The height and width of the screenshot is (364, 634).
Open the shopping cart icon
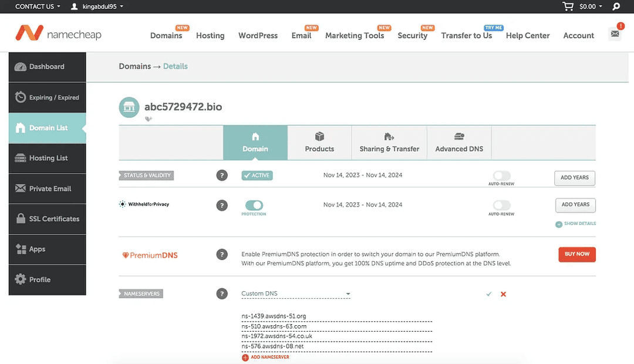coord(568,6)
